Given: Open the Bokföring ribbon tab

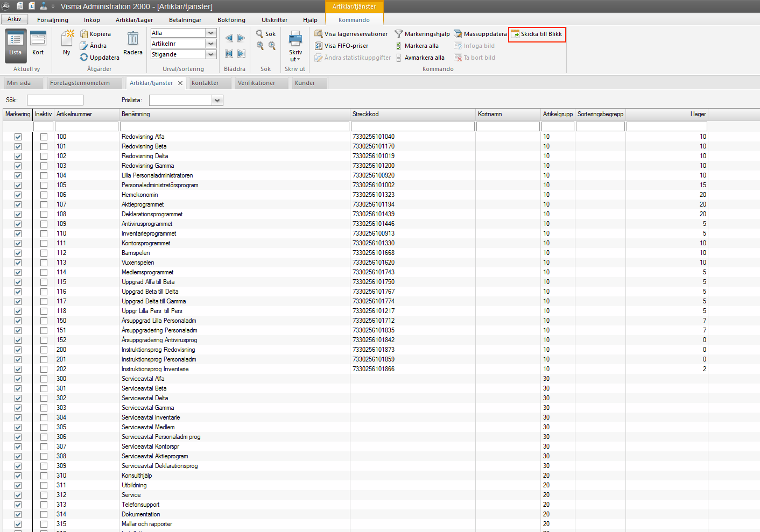Looking at the screenshot, I should 231,20.
